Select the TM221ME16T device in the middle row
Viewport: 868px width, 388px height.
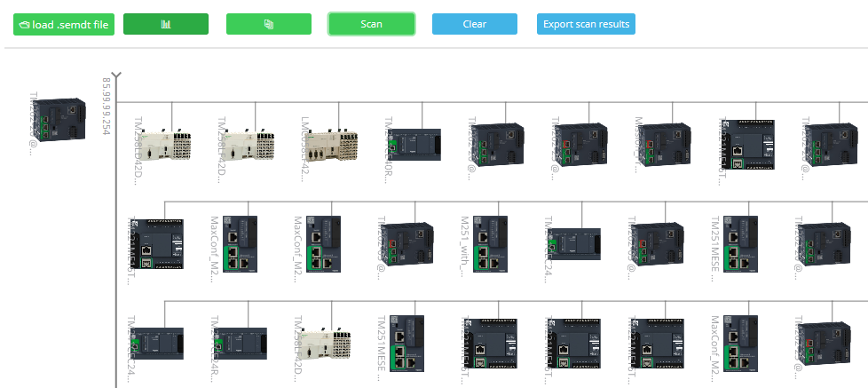(x=158, y=244)
